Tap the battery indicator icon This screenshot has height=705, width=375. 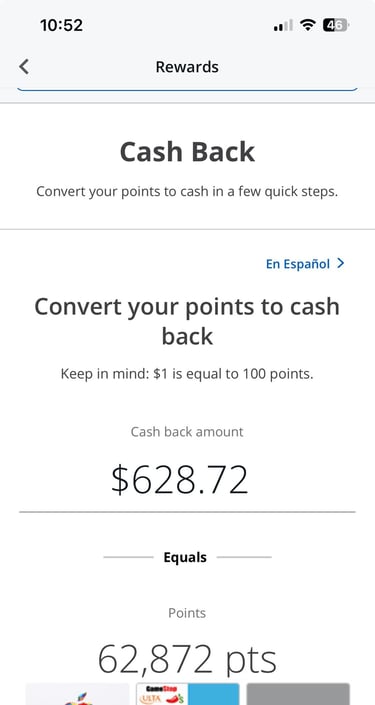(x=336, y=25)
